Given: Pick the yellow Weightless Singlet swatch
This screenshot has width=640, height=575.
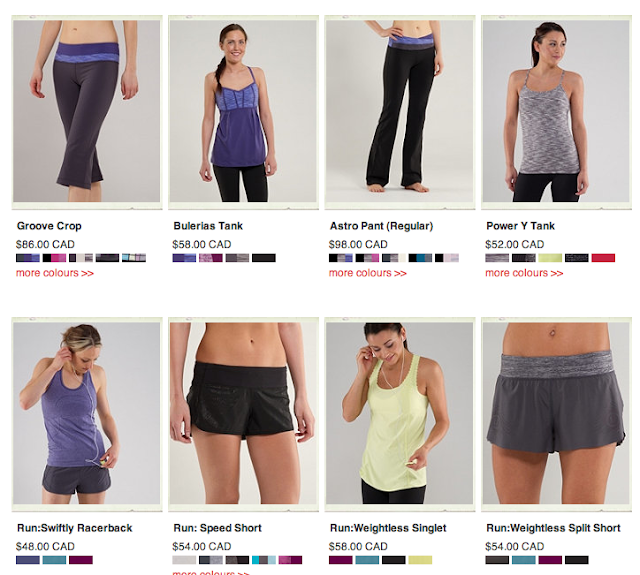Looking at the screenshot, I should click(420, 560).
